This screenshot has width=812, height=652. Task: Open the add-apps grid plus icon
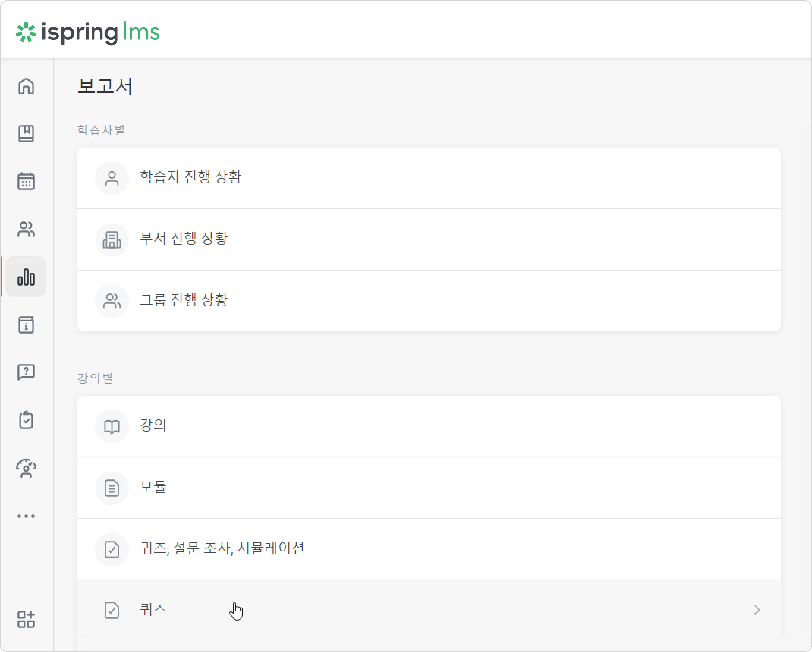coord(26,619)
